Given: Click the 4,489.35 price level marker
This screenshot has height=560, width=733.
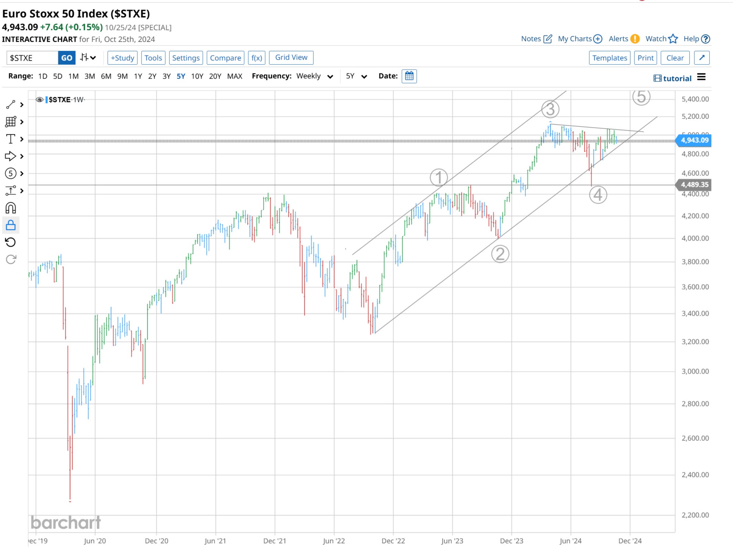Looking at the screenshot, I should [694, 185].
